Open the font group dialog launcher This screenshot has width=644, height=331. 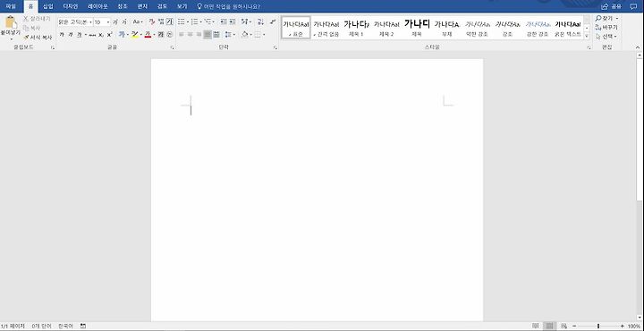click(172, 47)
